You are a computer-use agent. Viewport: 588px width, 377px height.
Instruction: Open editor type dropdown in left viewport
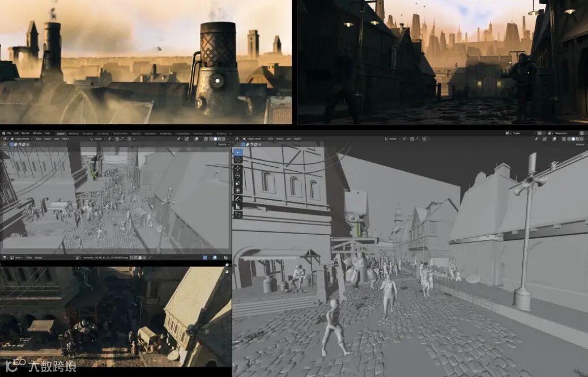pos(5,139)
